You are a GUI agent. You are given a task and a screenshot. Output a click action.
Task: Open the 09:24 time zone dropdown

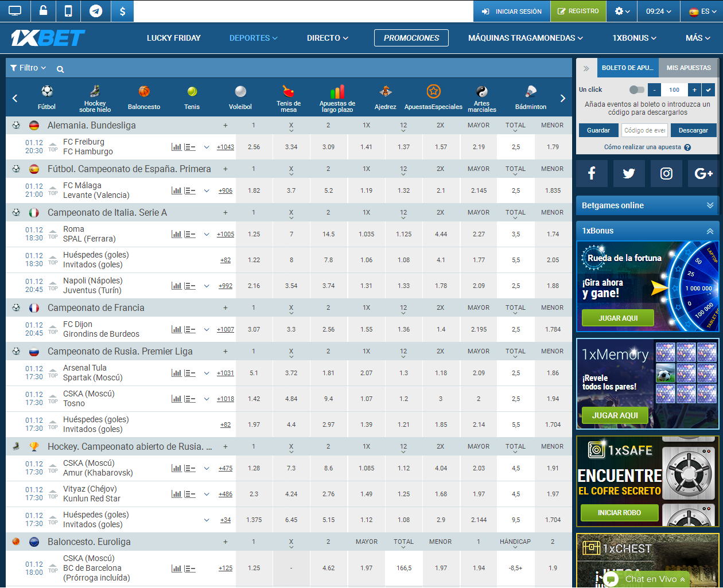(659, 11)
